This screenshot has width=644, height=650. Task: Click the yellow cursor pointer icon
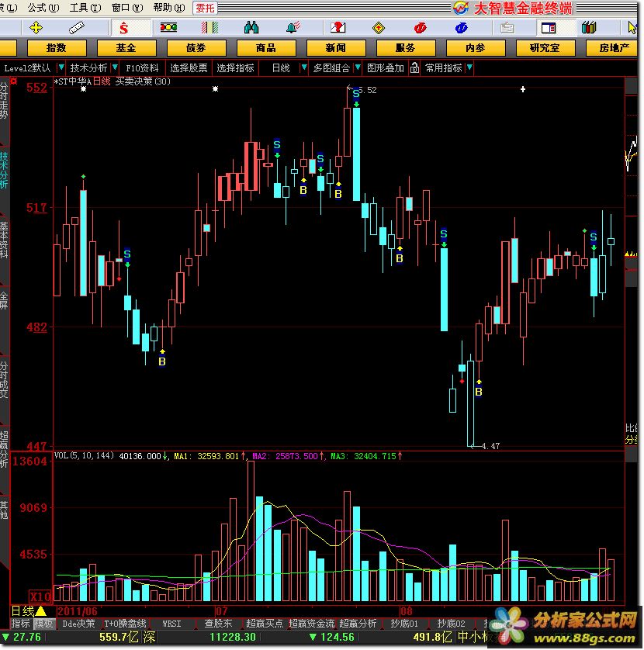(632, 28)
